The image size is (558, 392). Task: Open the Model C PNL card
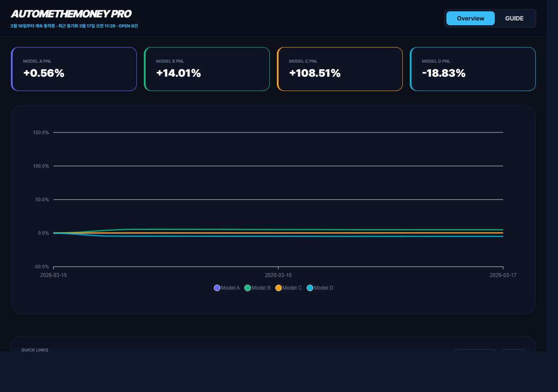tap(340, 69)
